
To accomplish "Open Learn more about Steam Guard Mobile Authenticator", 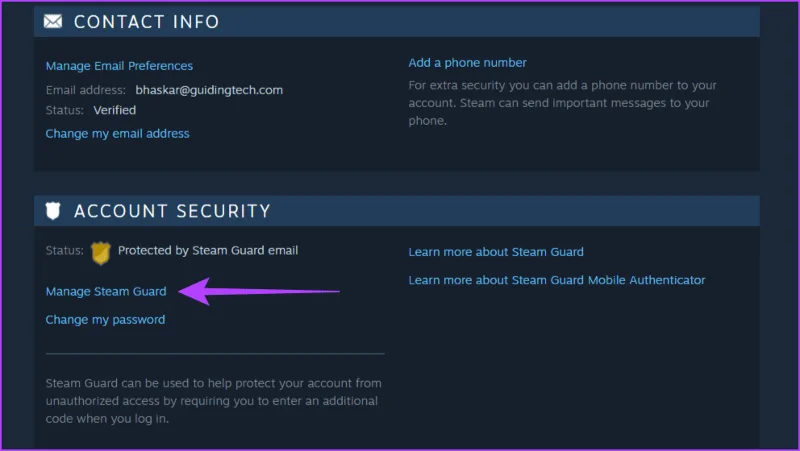I will pos(557,280).
